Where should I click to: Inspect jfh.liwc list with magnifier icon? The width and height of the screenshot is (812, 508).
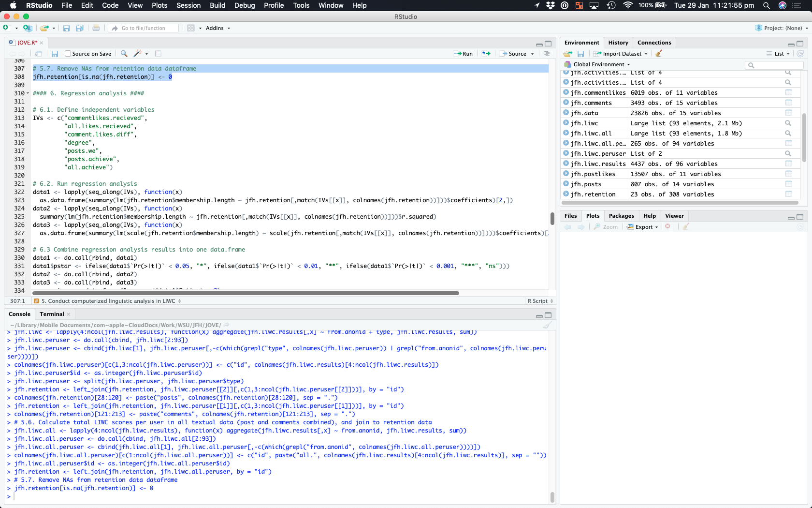(x=788, y=123)
